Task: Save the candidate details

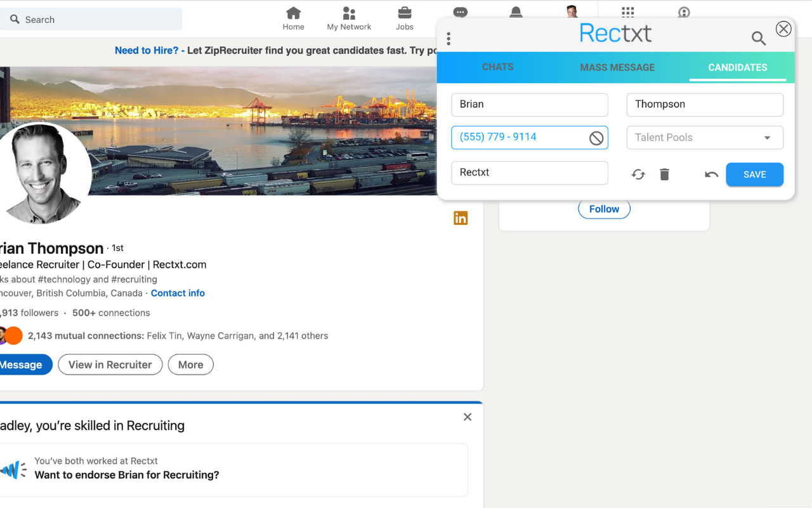Action: pos(755,175)
